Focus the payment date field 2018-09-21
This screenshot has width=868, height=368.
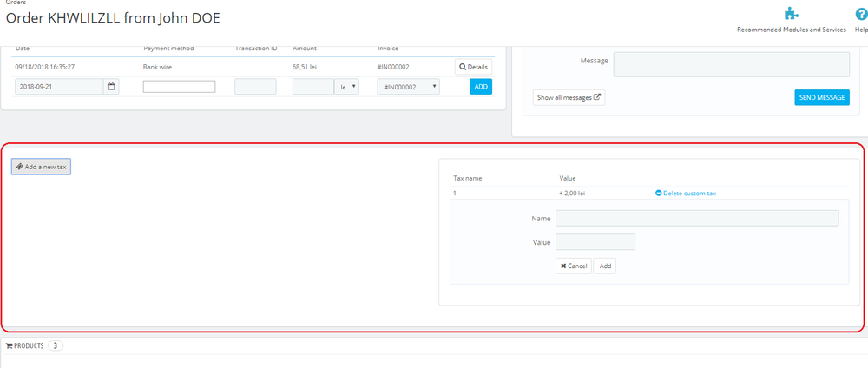(59, 87)
